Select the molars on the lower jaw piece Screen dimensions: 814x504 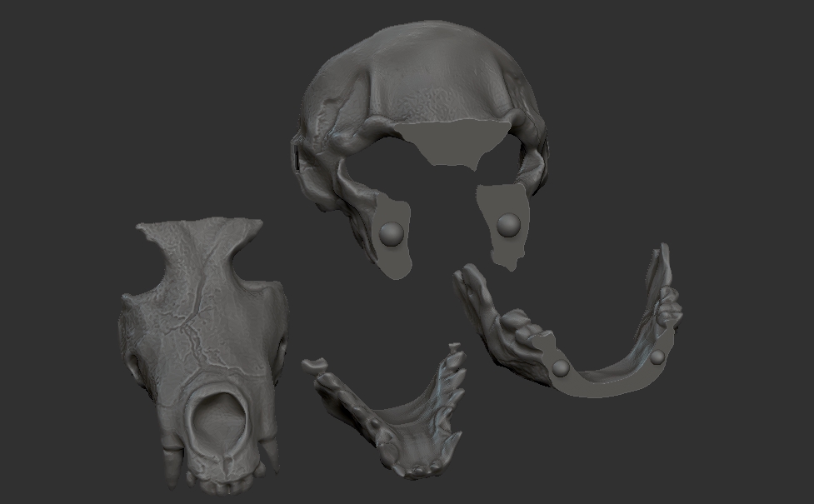click(517, 325)
